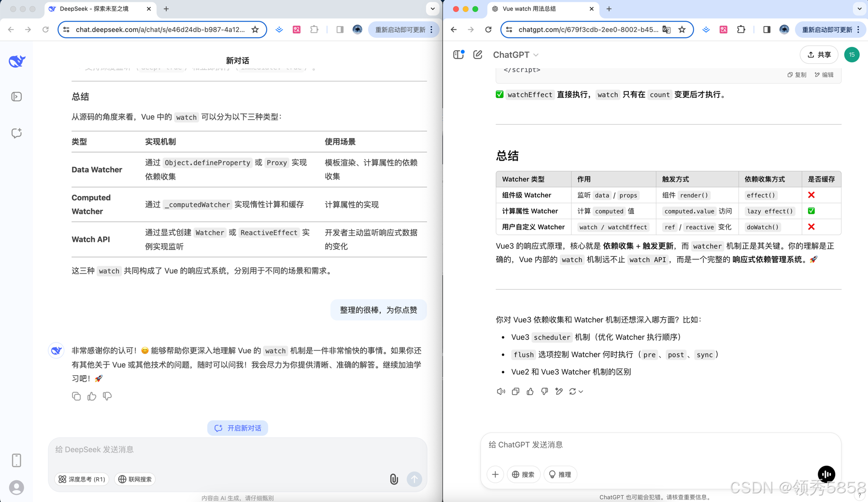Click the 共享 share button in ChatGPT
The width and height of the screenshot is (868, 502).
[819, 55]
